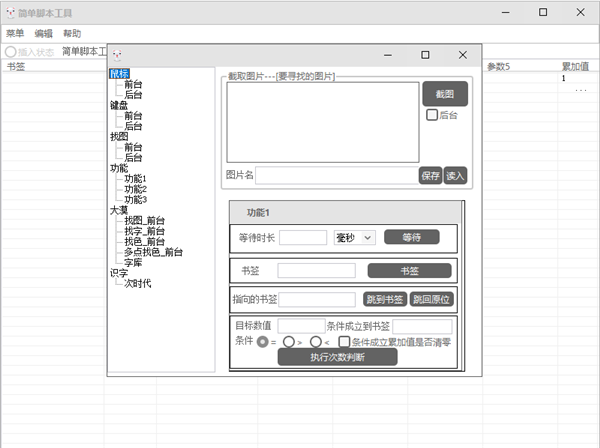Select 找图_前台 tree node
This screenshot has width=600, height=448.
pos(144,221)
